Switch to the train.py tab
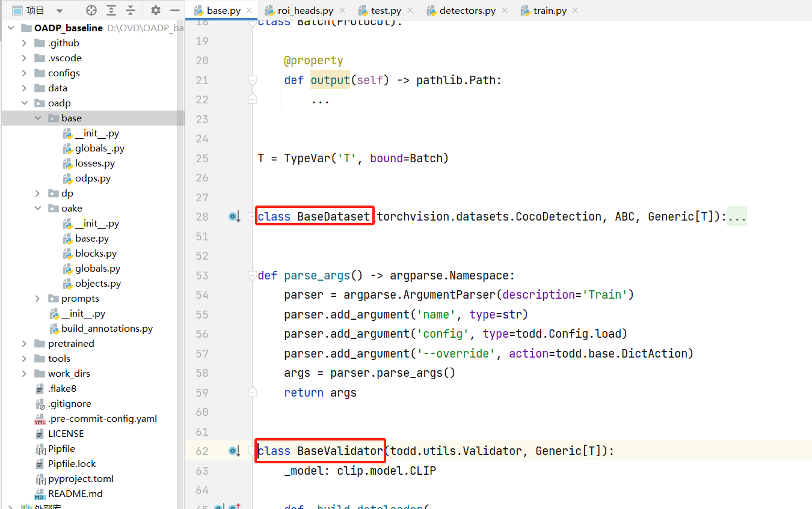 pyautogui.click(x=550, y=11)
